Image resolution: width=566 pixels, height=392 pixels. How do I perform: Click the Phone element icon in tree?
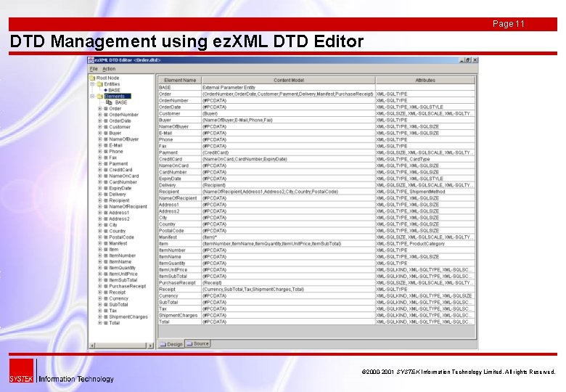[106, 152]
